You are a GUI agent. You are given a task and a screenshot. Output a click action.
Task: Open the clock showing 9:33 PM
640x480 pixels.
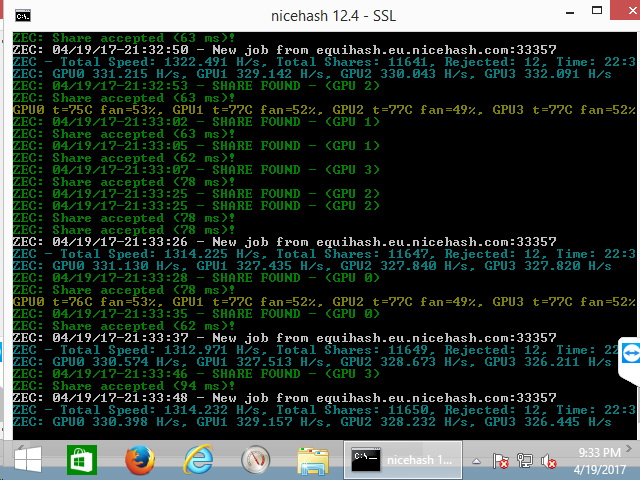[600, 461]
